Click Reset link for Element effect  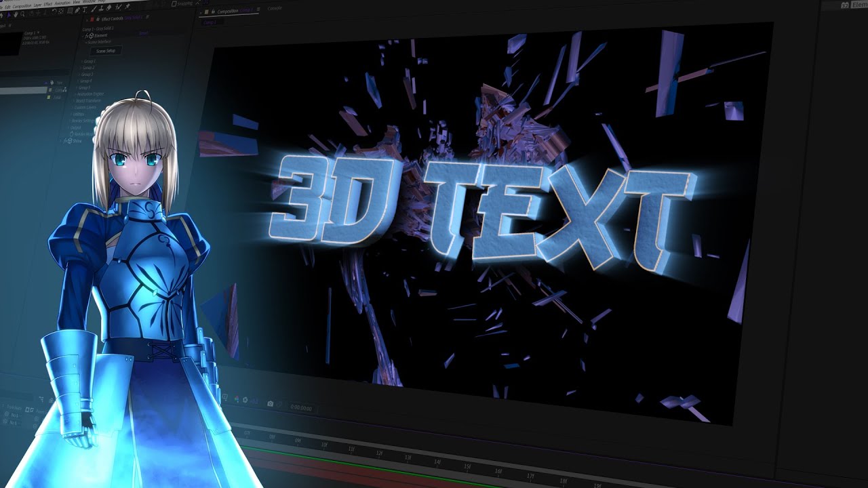(x=144, y=33)
